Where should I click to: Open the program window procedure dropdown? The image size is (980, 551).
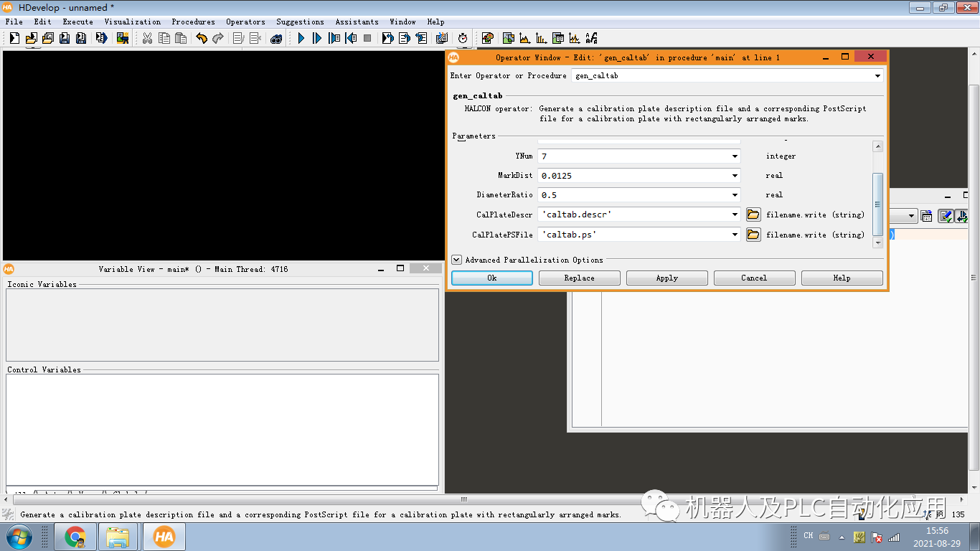912,216
